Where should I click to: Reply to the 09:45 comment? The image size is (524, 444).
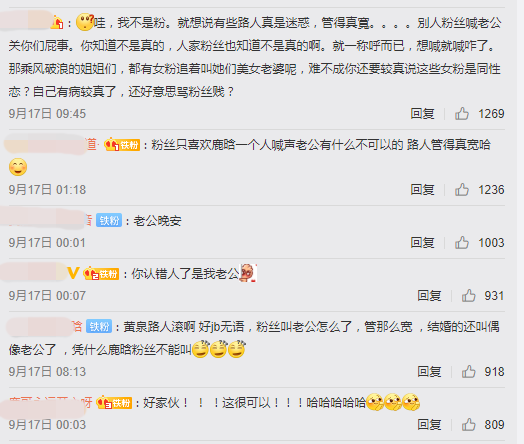(x=422, y=114)
